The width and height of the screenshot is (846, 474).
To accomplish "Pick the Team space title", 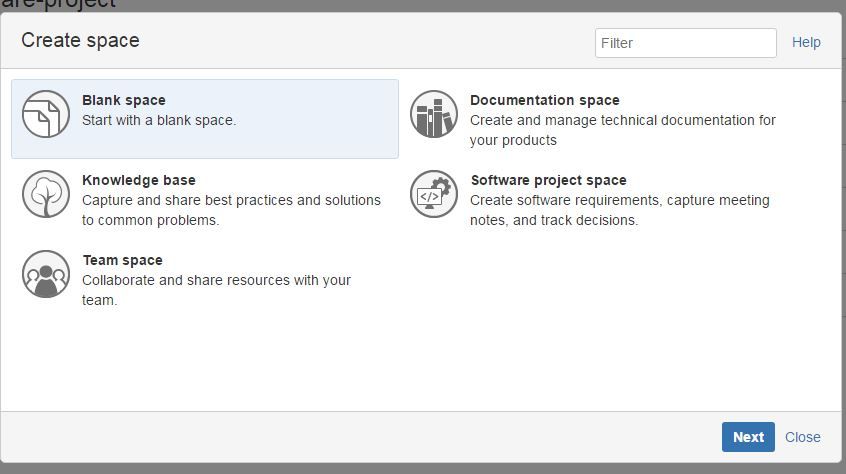I will tap(122, 260).
